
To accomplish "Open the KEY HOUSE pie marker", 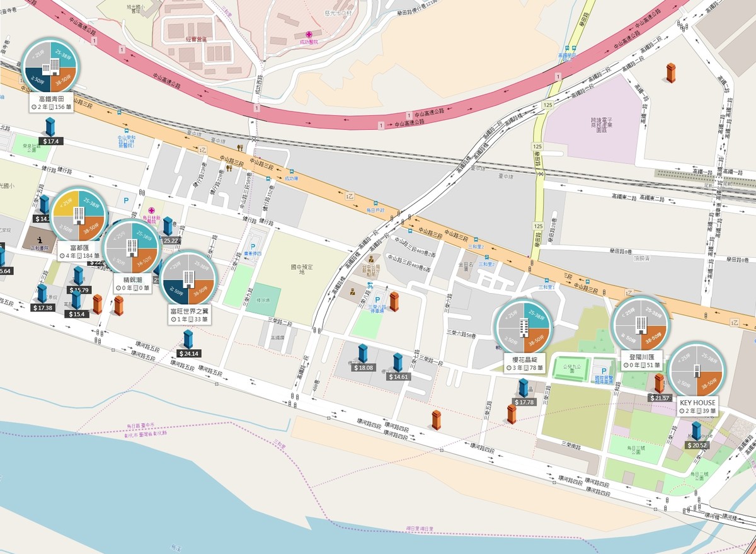I will point(696,371).
